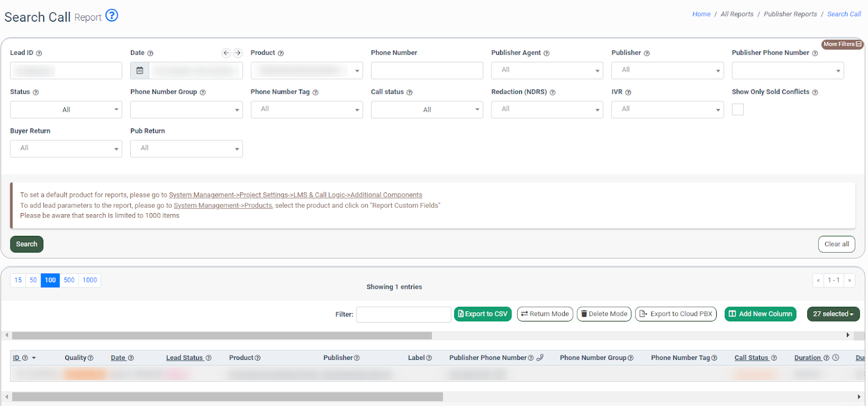
Task: Click the blue help icon beside Search Call Report
Action: point(112,16)
